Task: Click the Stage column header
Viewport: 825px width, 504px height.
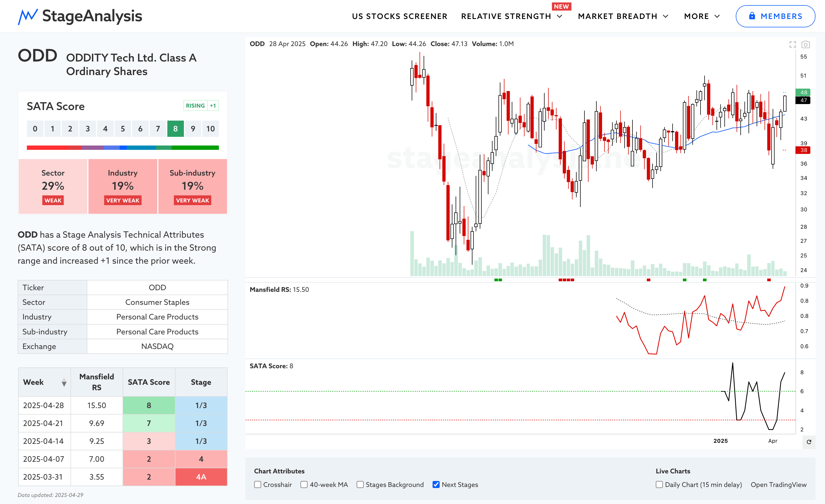Action: point(201,382)
